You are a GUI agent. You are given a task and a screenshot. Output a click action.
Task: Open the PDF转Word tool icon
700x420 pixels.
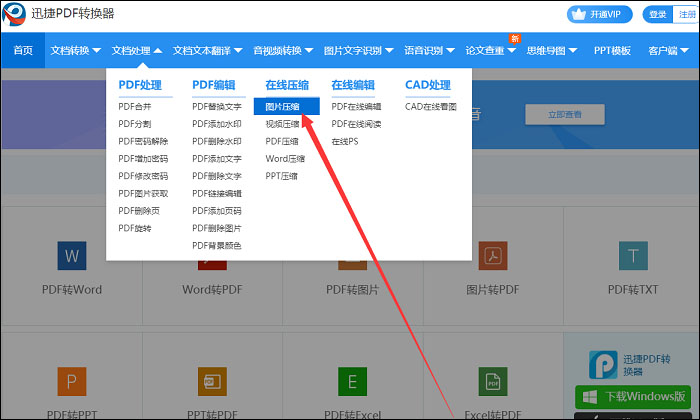(72, 256)
